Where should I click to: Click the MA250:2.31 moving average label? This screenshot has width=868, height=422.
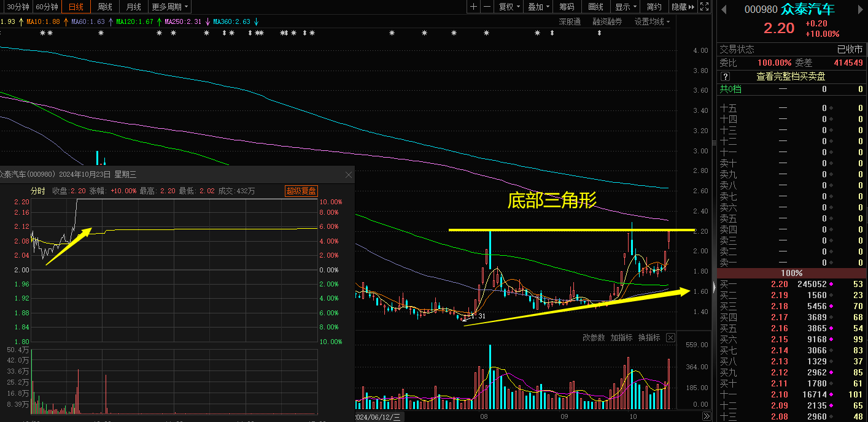pyautogui.click(x=183, y=21)
